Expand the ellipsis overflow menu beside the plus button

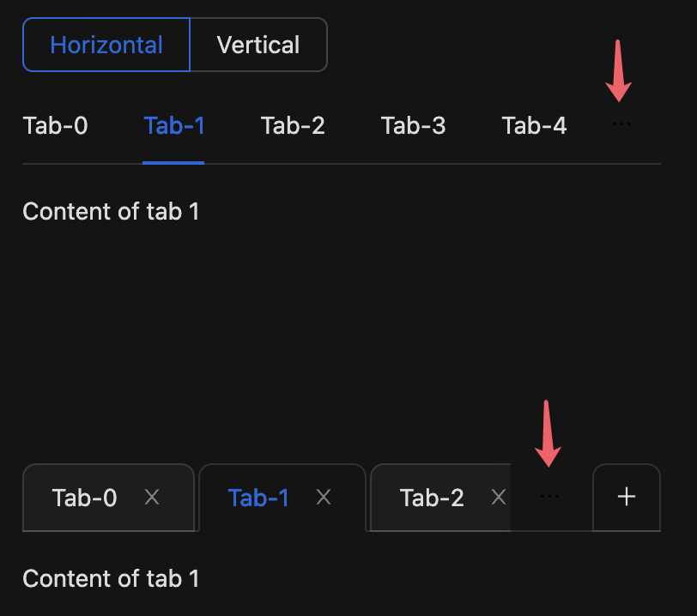549,496
